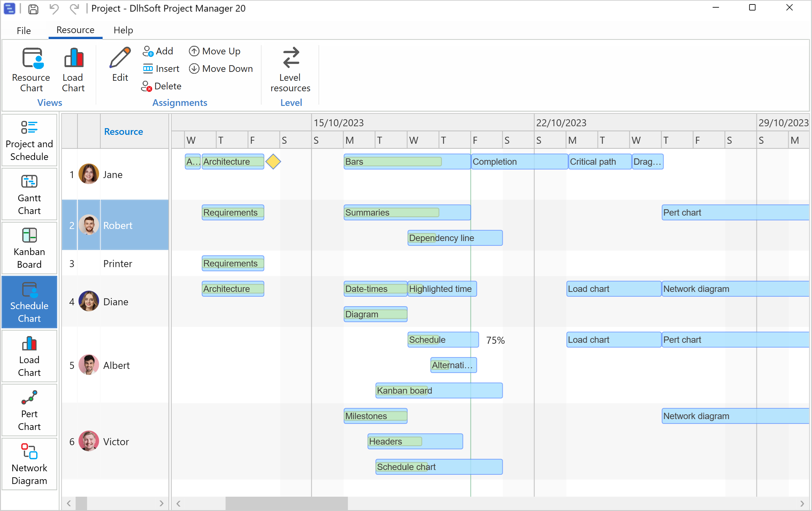
Task: Switch to the Help tab
Action: (x=123, y=31)
